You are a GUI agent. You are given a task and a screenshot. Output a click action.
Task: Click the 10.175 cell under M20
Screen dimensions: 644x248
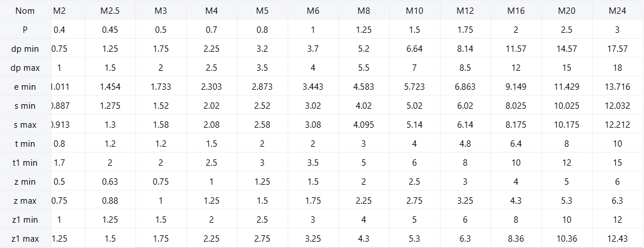pyautogui.click(x=567, y=124)
